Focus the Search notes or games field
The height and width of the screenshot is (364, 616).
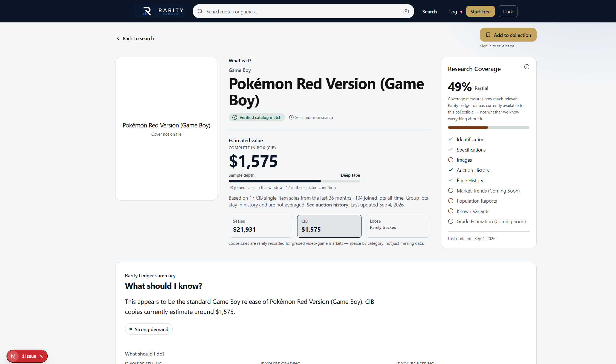[x=303, y=11]
